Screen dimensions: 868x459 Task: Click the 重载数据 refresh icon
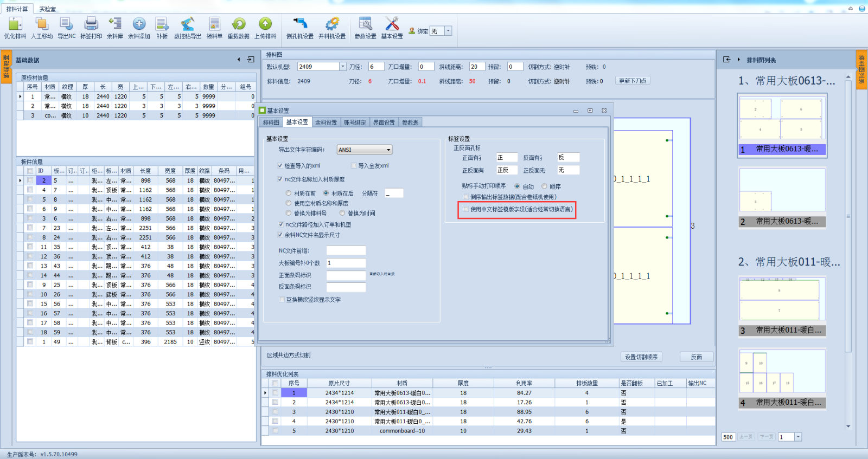[x=239, y=24]
